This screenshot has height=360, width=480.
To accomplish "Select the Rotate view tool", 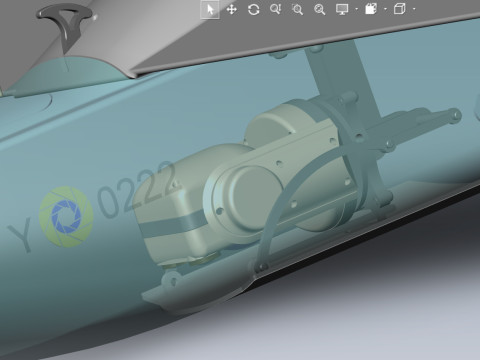I will (x=254, y=9).
